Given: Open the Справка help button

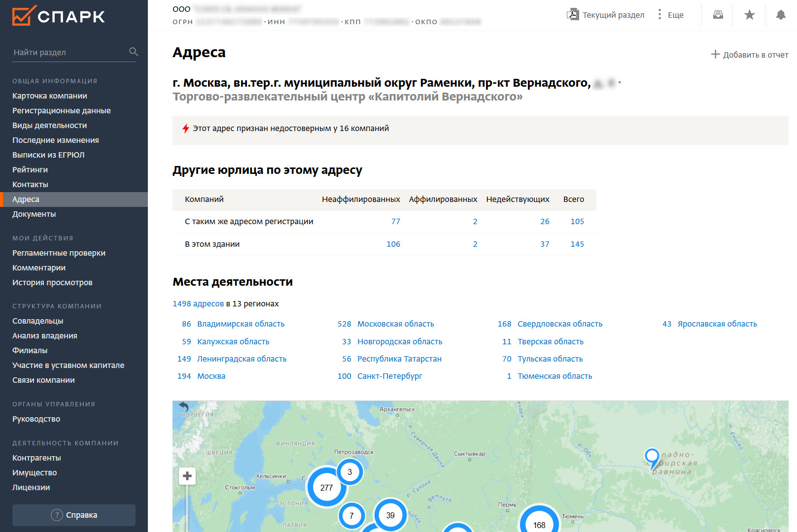Looking at the screenshot, I should tap(74, 515).
